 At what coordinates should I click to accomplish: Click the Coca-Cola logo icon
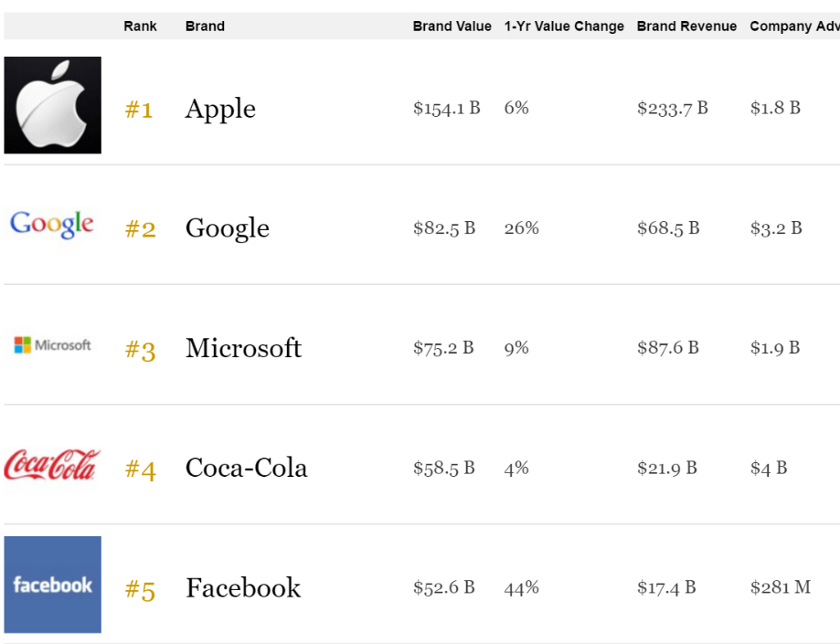pos(52,466)
